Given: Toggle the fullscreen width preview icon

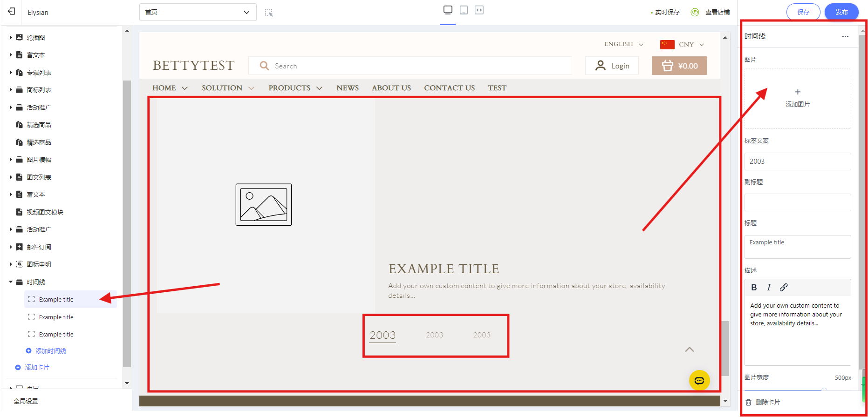Looking at the screenshot, I should coord(479,10).
